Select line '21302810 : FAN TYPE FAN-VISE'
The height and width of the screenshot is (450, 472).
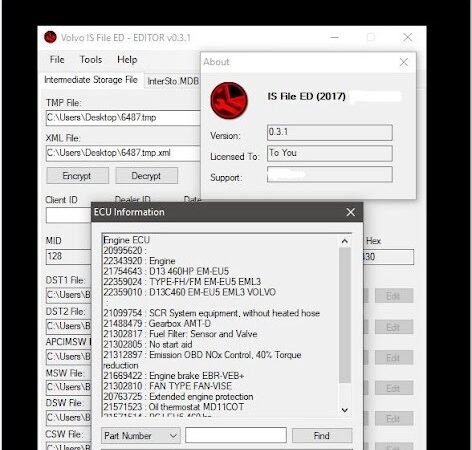click(x=167, y=386)
